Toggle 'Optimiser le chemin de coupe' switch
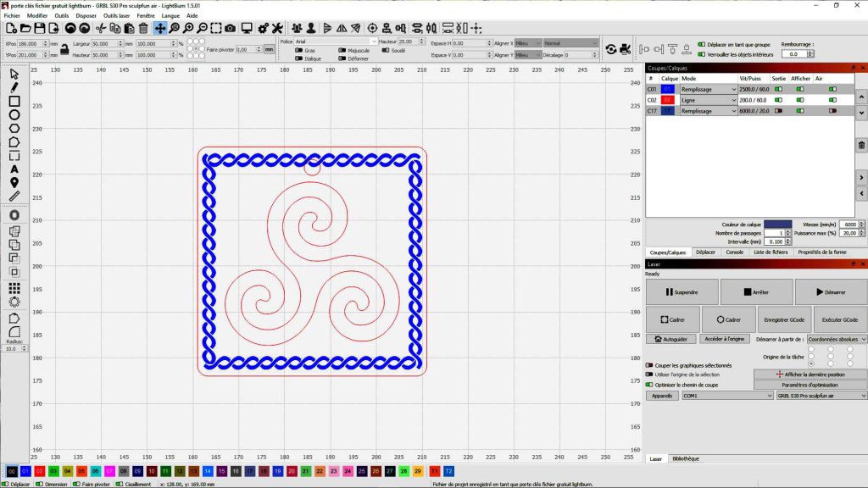This screenshot has height=488, width=868. tap(649, 385)
